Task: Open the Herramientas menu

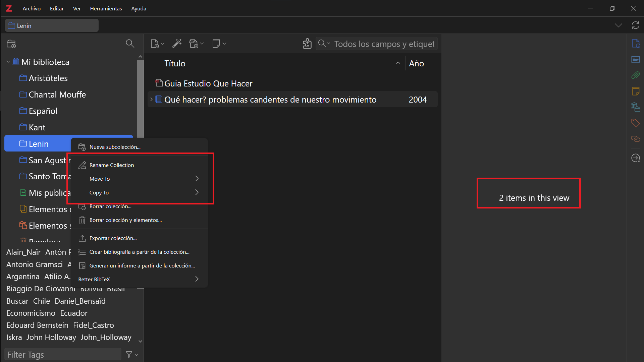Action: pos(106,9)
